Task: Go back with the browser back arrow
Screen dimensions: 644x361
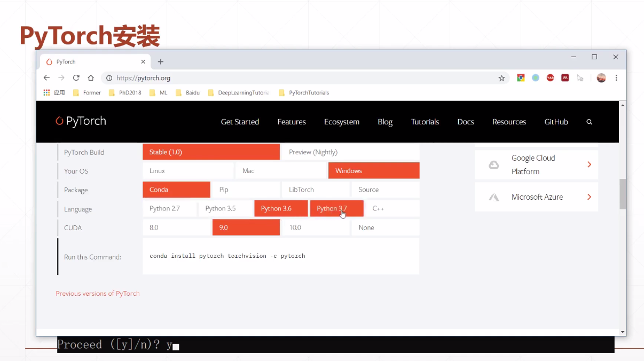Action: click(x=46, y=78)
